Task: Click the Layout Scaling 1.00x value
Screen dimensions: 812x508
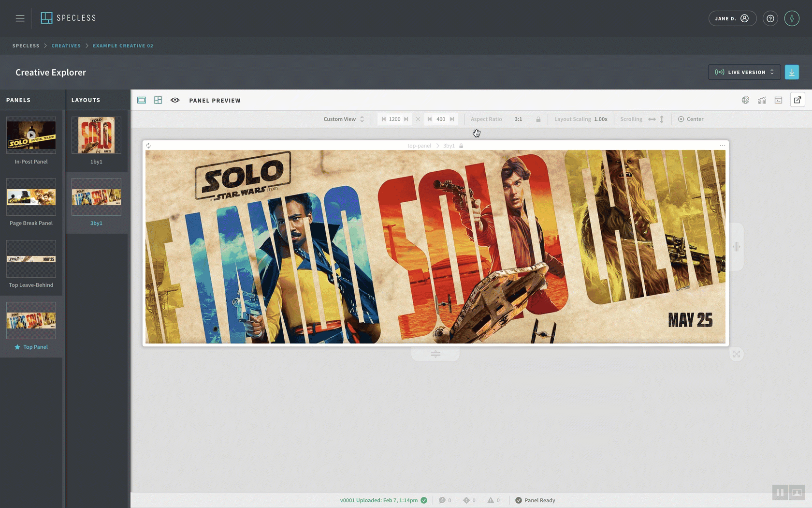Action: click(601, 119)
